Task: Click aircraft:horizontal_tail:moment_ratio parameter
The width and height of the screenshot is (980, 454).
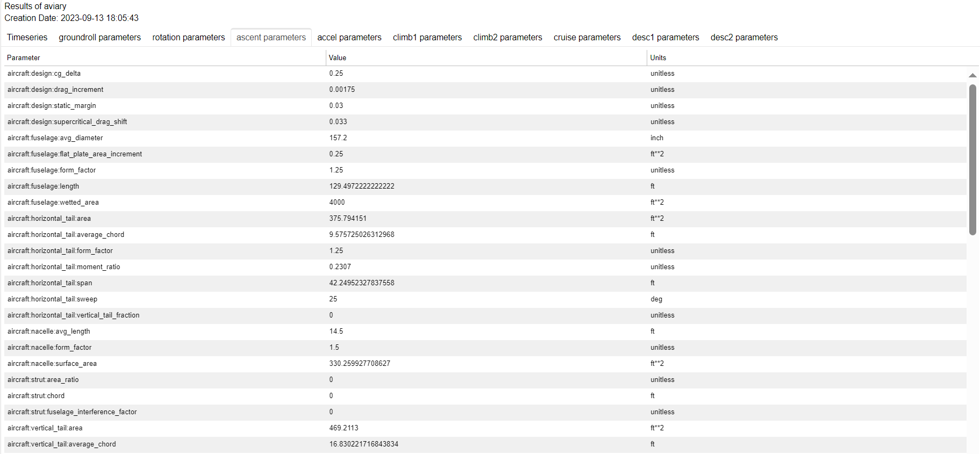Action: point(63,267)
